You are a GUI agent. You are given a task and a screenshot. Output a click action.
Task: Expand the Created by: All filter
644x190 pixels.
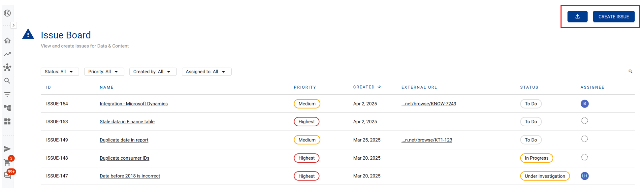152,72
